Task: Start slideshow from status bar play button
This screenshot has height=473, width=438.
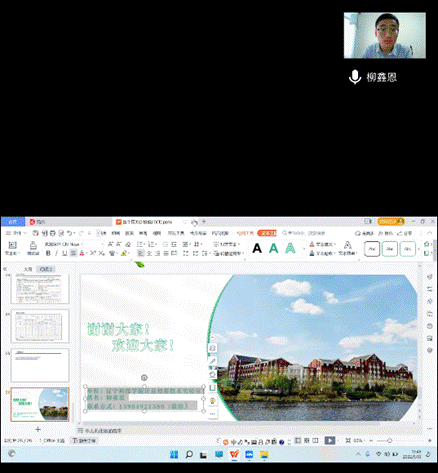Action: 330,441
